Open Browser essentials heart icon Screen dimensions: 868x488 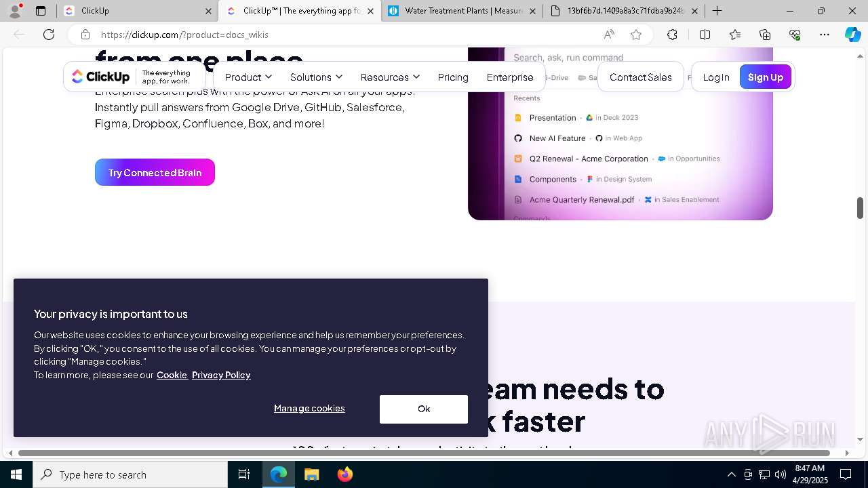point(795,35)
